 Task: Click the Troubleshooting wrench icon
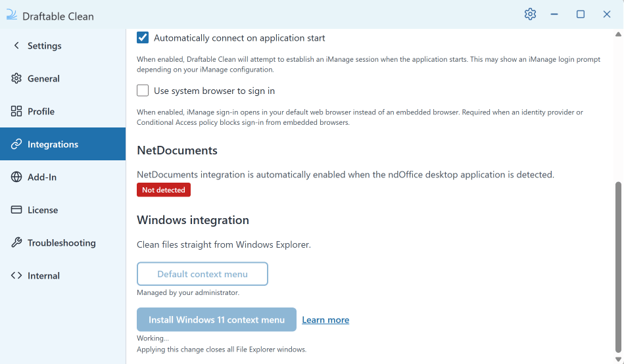tap(16, 242)
